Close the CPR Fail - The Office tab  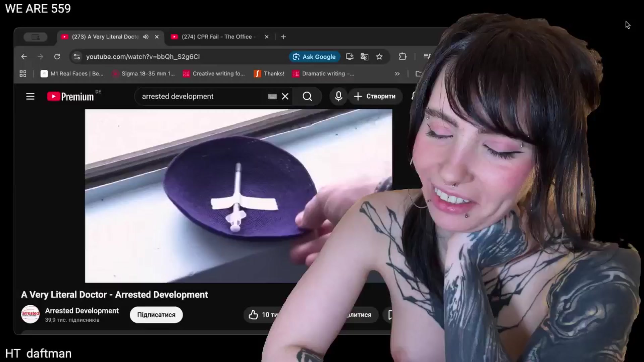point(267,37)
